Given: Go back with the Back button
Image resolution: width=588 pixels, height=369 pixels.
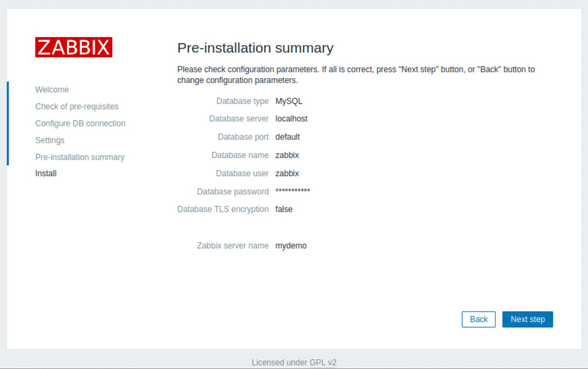Looking at the screenshot, I should point(478,319).
